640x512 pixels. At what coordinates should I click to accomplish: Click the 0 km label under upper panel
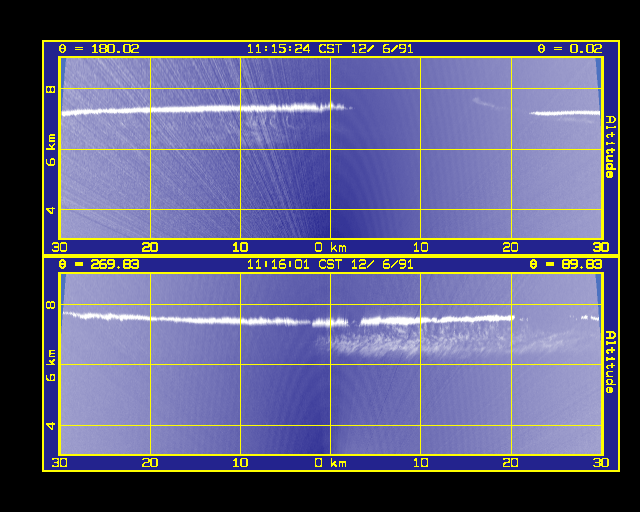tap(331, 247)
